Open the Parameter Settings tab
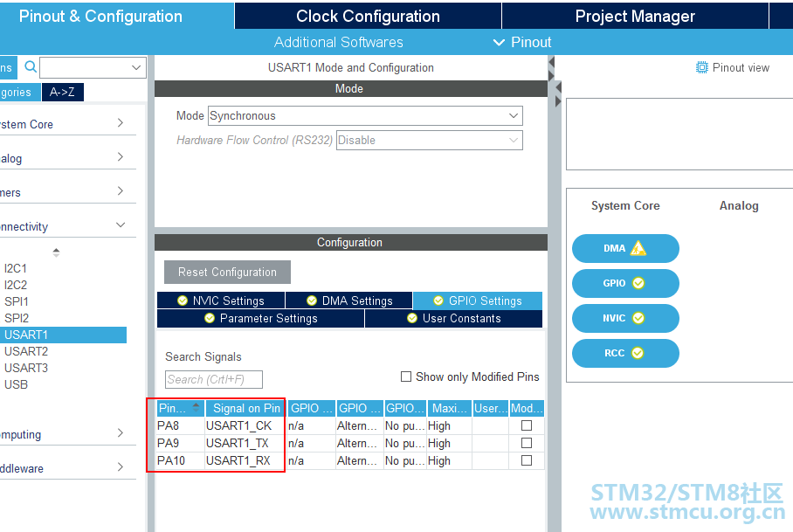 [261, 318]
